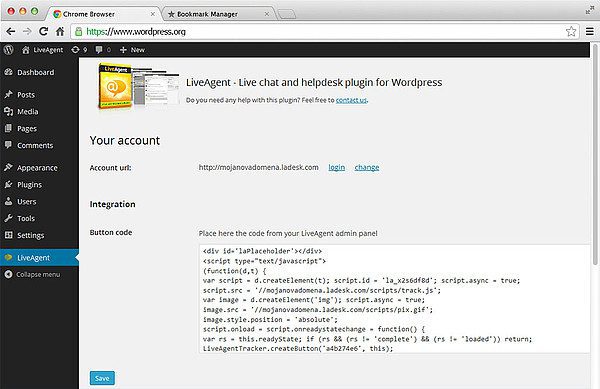Click the Appearance paintbrush icon in sidebar
The height and width of the screenshot is (389, 600).
tap(8, 168)
